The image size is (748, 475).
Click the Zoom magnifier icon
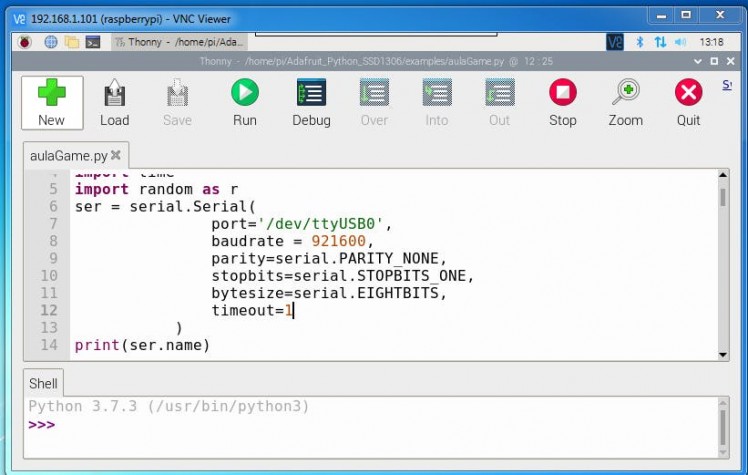point(625,103)
